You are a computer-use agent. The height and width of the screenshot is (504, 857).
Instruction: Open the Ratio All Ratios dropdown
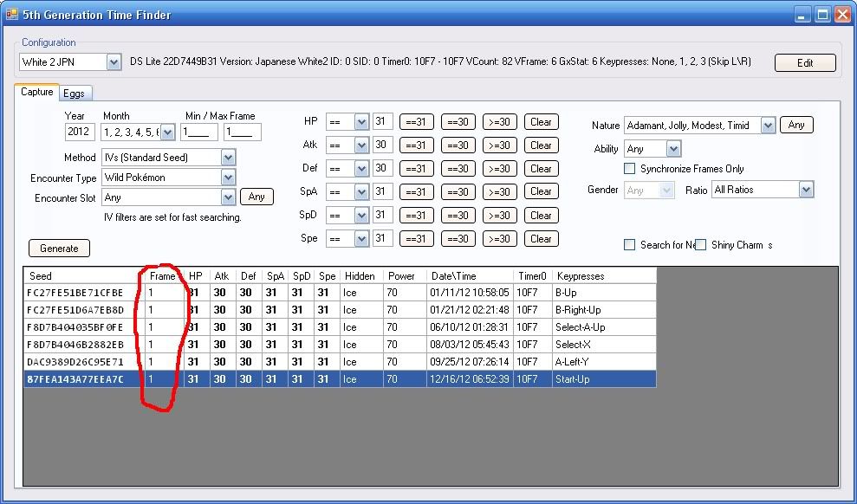806,190
